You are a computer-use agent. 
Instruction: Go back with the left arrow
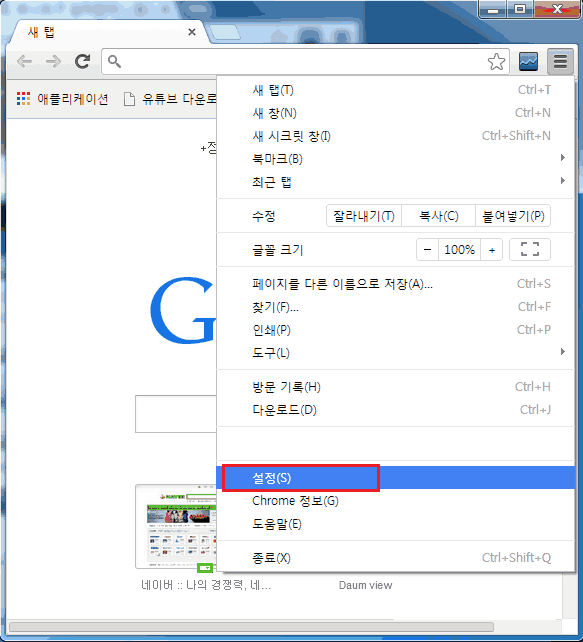(24, 62)
